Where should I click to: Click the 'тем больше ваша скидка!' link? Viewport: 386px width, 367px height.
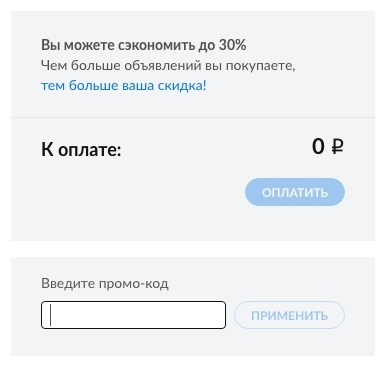coord(124,86)
